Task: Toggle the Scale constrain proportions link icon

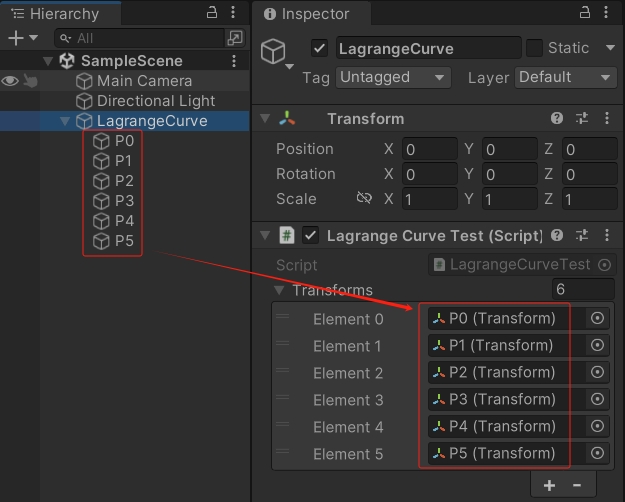Action: click(x=364, y=199)
